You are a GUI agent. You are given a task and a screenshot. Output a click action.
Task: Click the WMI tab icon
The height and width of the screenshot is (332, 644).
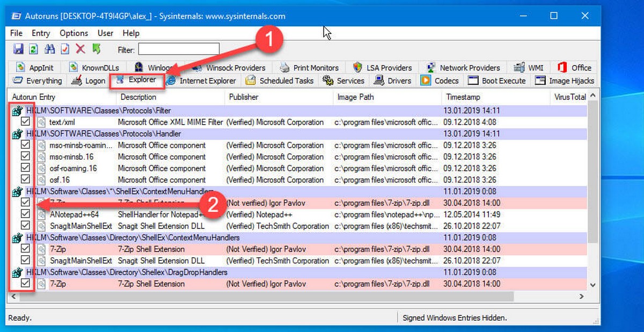tap(519, 68)
